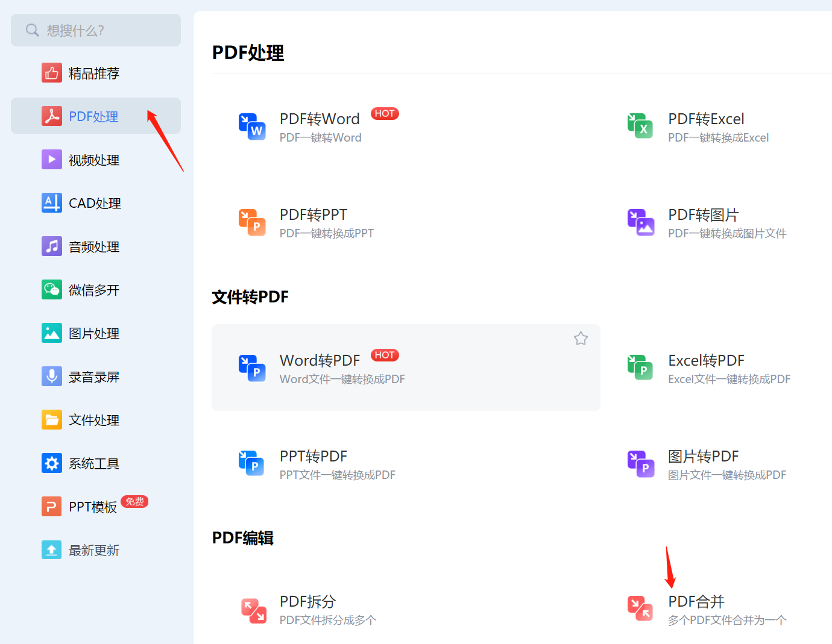Click the 录音录屏 microphone icon
The width and height of the screenshot is (832, 644).
52,377
